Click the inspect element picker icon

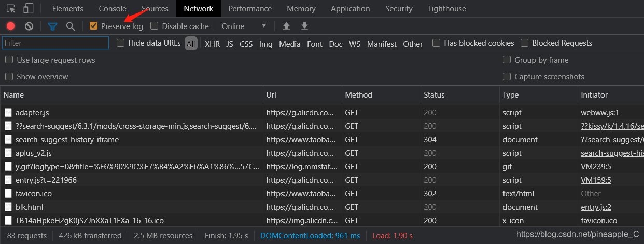[11, 8]
